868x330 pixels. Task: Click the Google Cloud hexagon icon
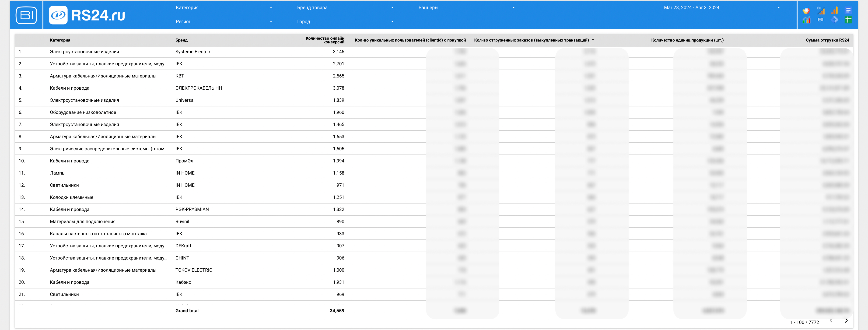click(806, 11)
